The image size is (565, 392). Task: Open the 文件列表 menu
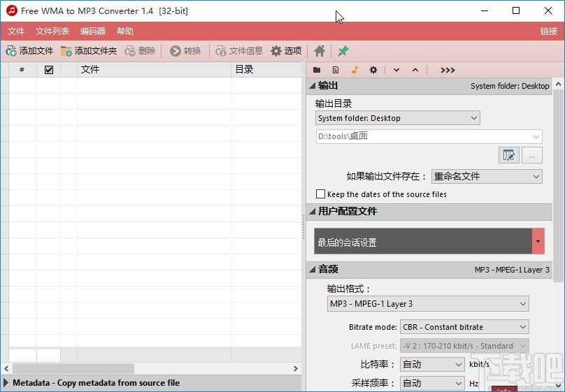tap(52, 31)
